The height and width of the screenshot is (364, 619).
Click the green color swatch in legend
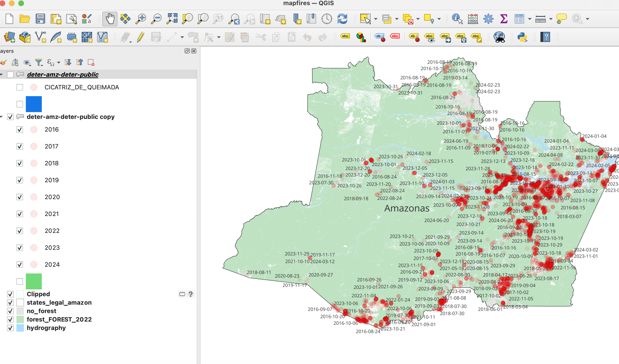coord(34,281)
